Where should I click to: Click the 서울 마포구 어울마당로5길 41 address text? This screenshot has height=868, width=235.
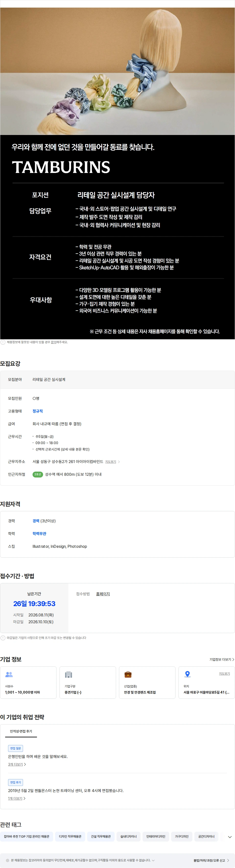click(x=206, y=692)
